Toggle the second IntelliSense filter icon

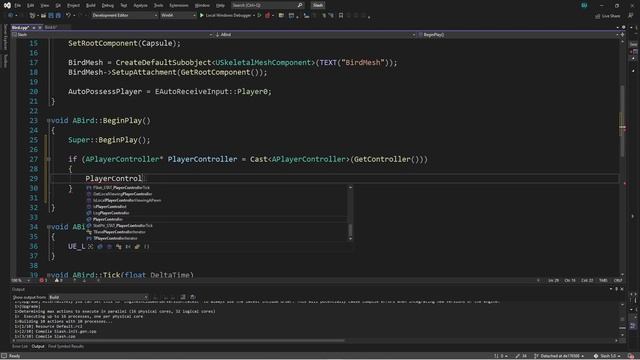[100, 247]
